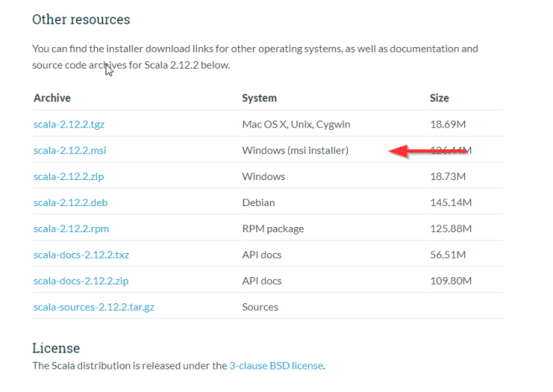Click the scala-2.12.2.msi installer link
This screenshot has width=553, height=392.
pos(69,151)
